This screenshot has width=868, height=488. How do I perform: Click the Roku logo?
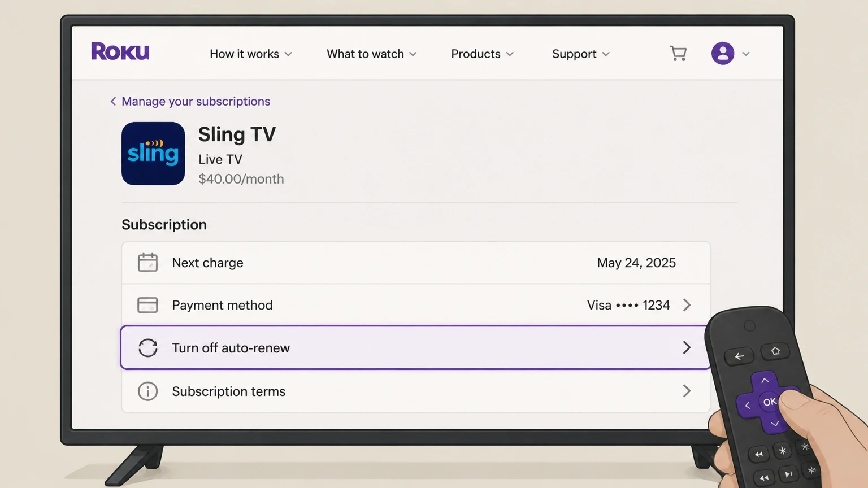[x=120, y=51]
